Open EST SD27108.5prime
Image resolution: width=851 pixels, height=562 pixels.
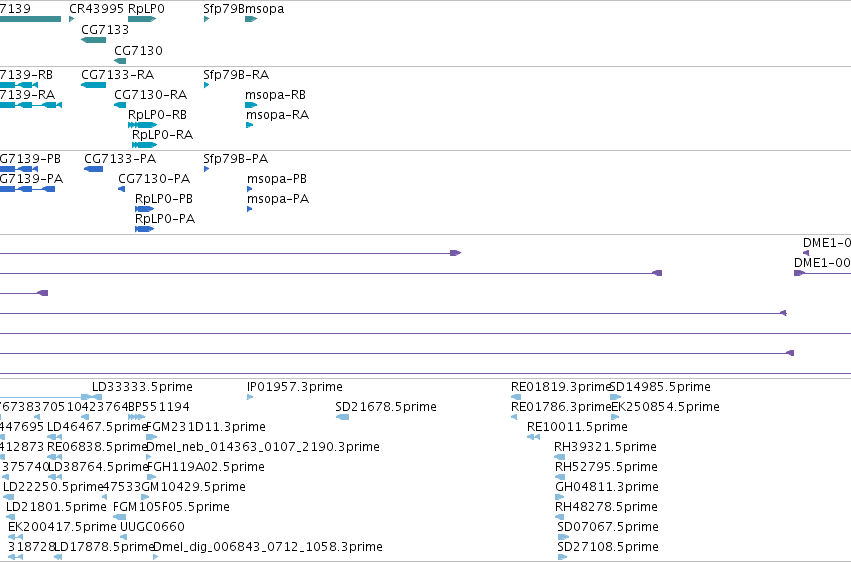point(608,547)
